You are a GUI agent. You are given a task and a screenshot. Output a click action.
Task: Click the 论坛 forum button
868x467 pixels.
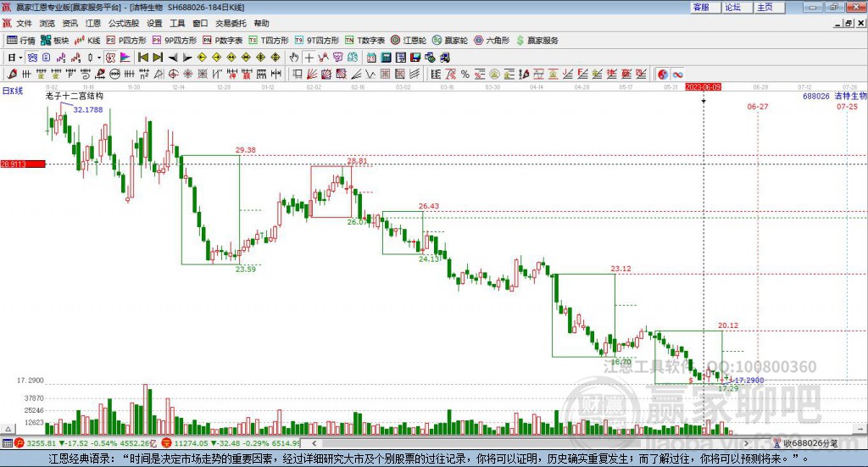pyautogui.click(x=737, y=7)
